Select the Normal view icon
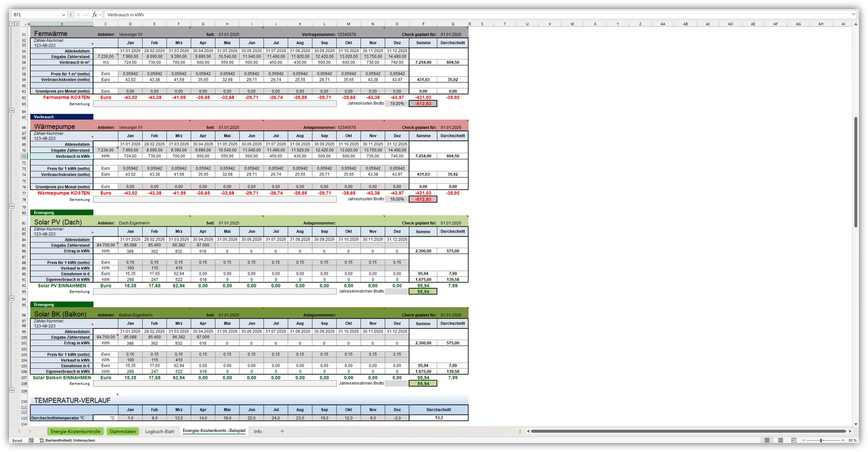868x452 pixels. pos(767,441)
